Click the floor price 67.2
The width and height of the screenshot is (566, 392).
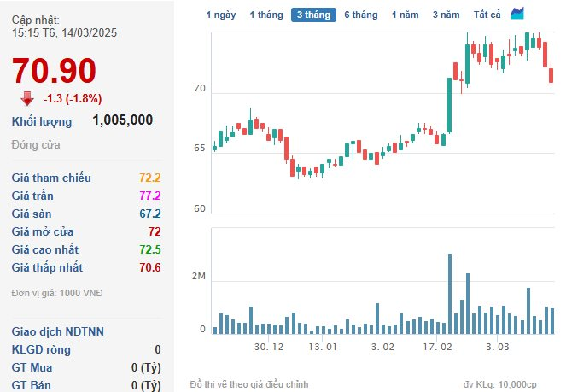coord(150,214)
